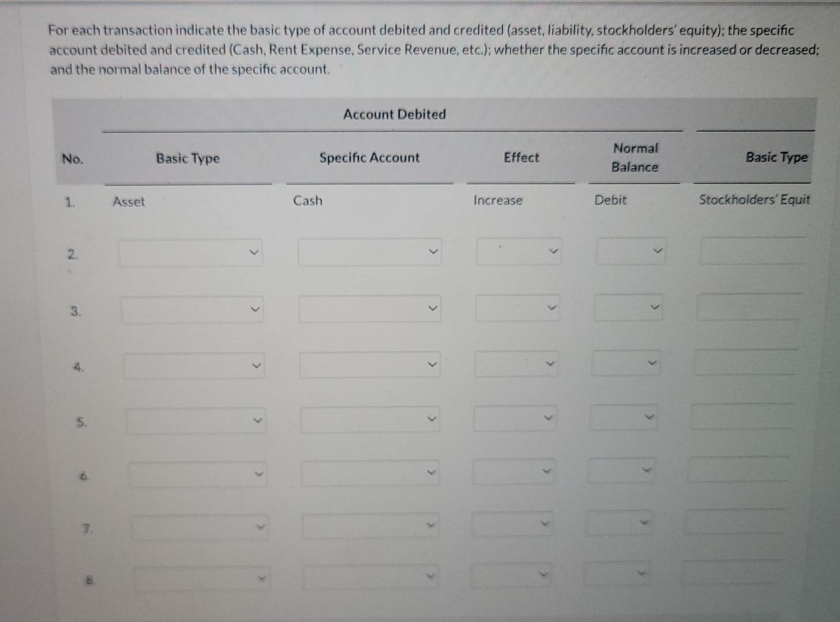Open Basic Type dropdown for transaction 2
The width and height of the screenshot is (840, 622).
[191, 253]
